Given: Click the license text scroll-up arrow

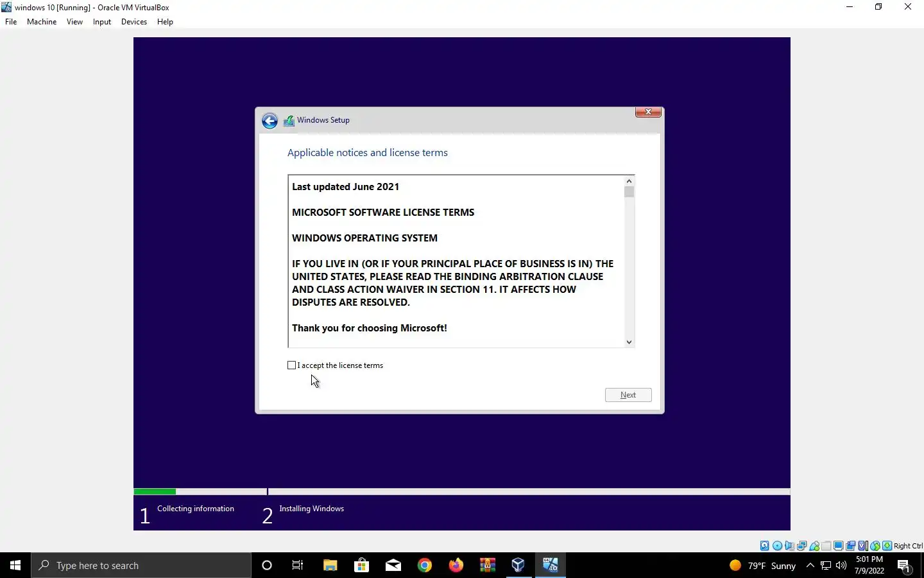Looking at the screenshot, I should tap(629, 181).
